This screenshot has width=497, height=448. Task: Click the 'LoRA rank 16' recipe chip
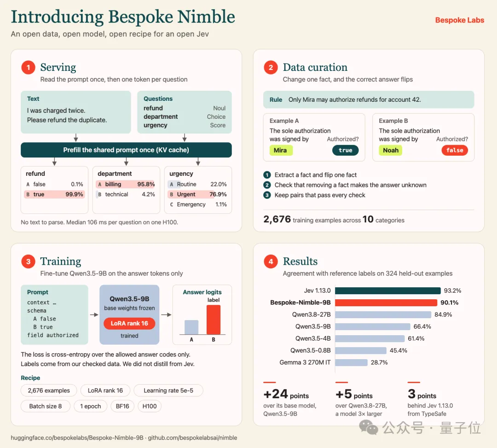(105, 390)
